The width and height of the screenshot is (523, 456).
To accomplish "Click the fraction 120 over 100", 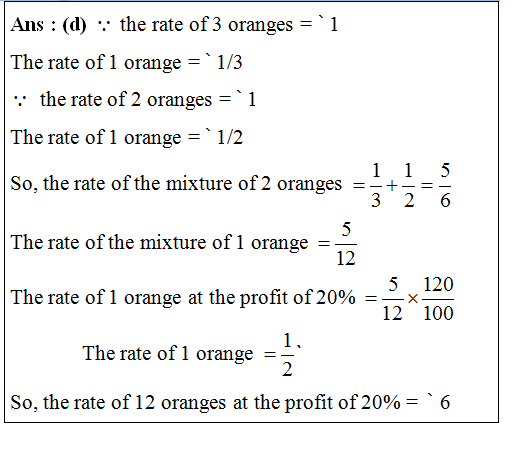I will click(438, 299).
